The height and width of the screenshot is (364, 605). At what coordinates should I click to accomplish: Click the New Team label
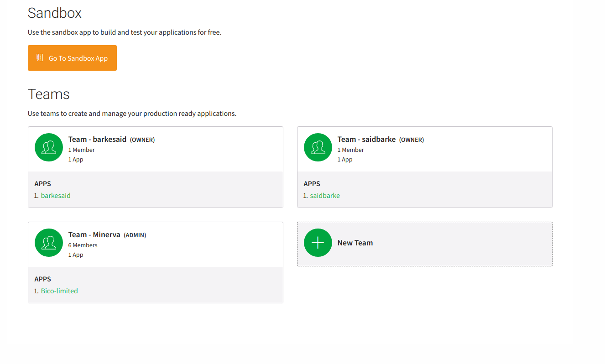[355, 243]
